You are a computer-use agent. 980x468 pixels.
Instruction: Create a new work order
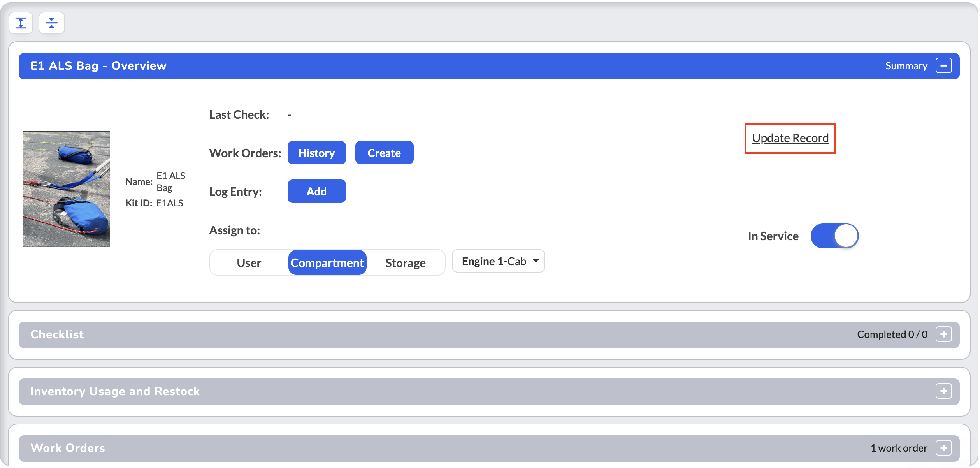pyautogui.click(x=384, y=153)
